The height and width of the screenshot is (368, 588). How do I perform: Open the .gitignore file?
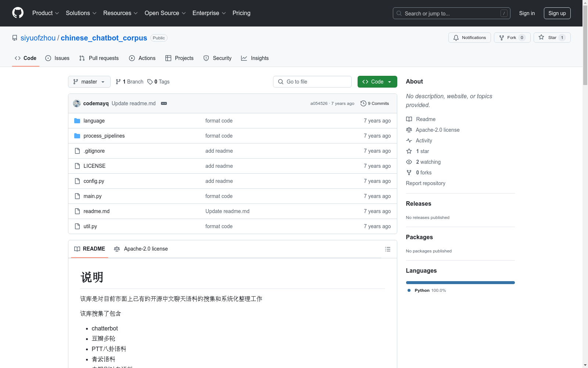pos(94,151)
